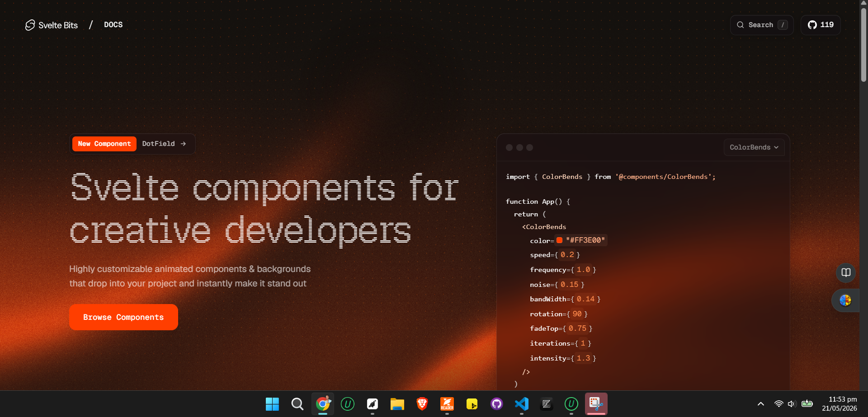Open the second green U app in taskbar

tap(571, 404)
